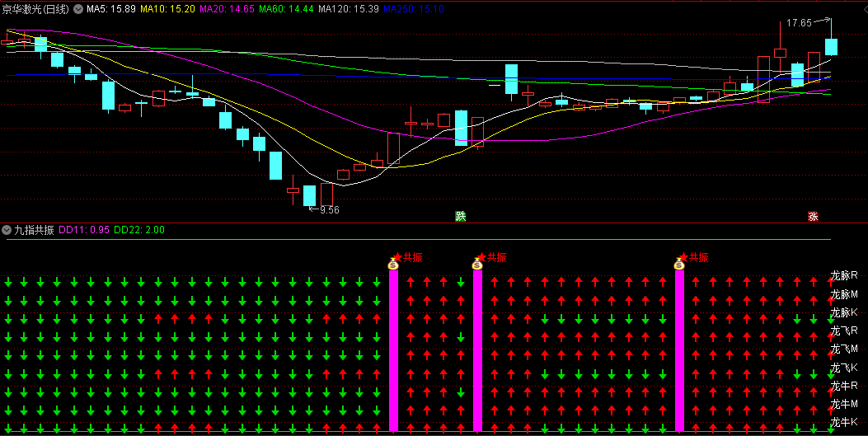Click the 龙牛K row label

(x=844, y=422)
